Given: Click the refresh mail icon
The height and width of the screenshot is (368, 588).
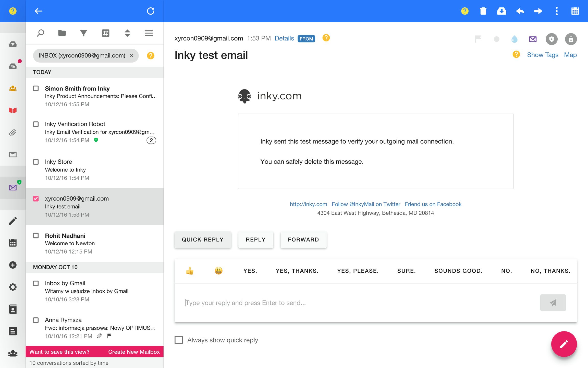Looking at the screenshot, I should (151, 11).
